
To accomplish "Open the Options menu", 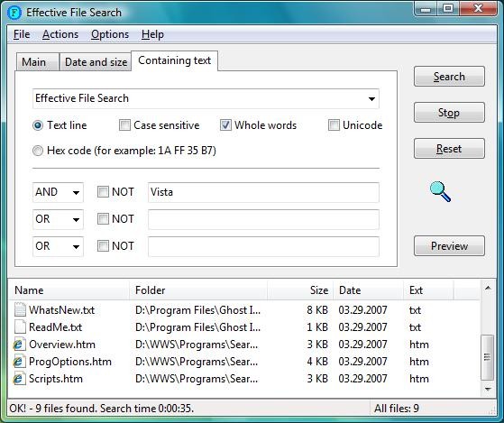I will coord(110,34).
